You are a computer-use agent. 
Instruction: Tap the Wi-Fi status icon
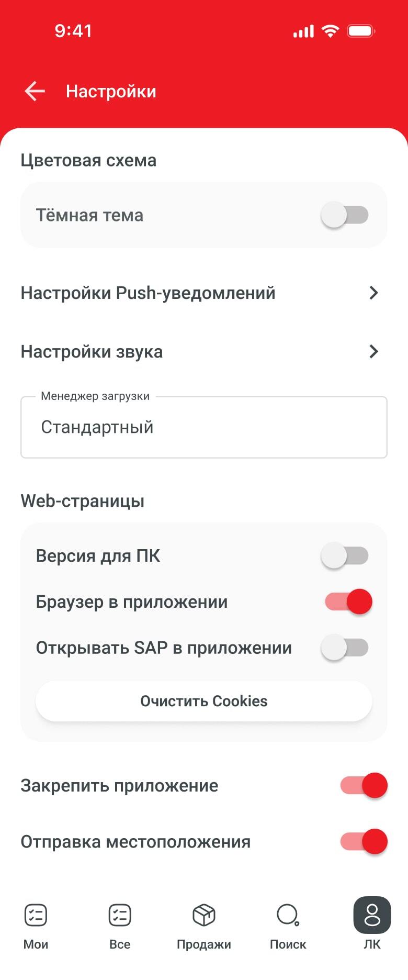pos(330,31)
